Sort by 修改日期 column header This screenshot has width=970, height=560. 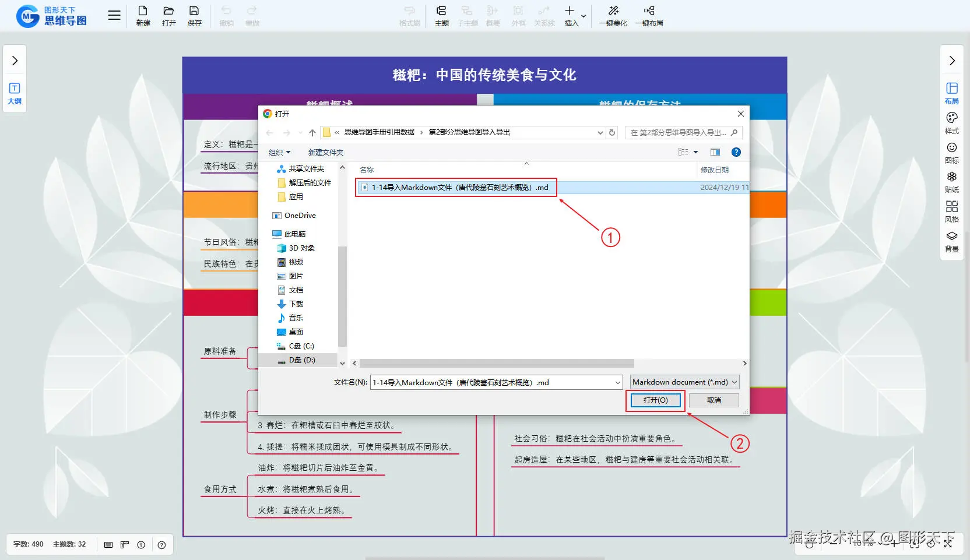714,170
